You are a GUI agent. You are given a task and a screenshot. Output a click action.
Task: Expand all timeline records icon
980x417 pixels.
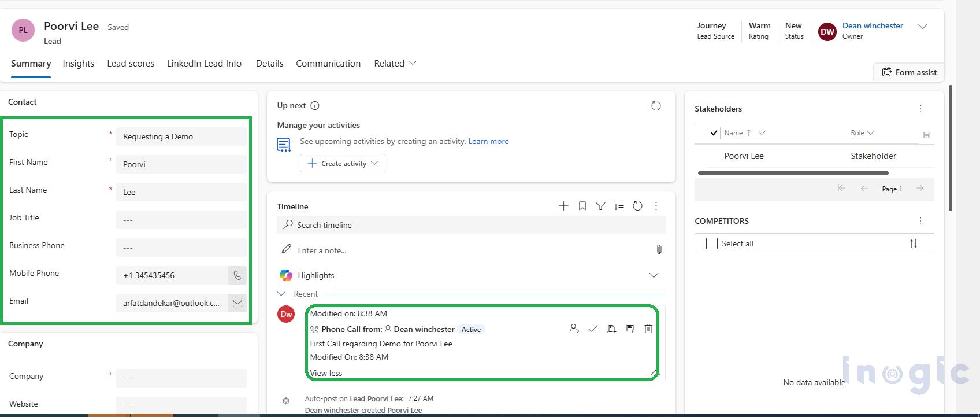pos(619,206)
